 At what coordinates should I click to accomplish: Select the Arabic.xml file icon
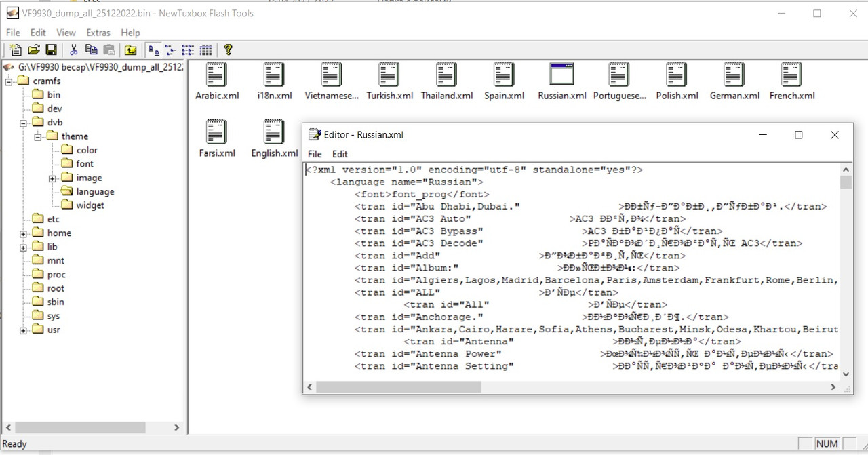point(216,74)
